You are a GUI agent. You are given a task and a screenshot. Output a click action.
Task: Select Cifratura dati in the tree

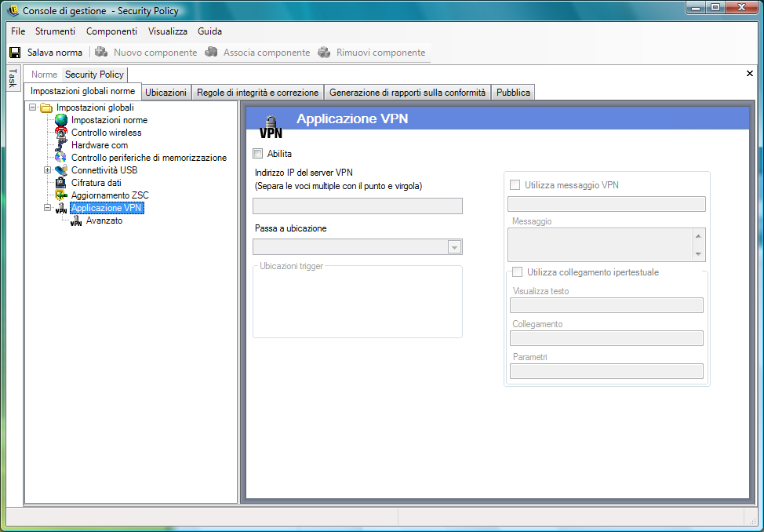[96, 183]
